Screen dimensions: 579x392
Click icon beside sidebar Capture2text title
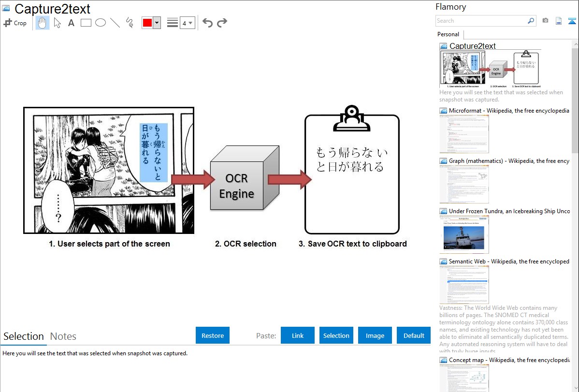coord(443,46)
